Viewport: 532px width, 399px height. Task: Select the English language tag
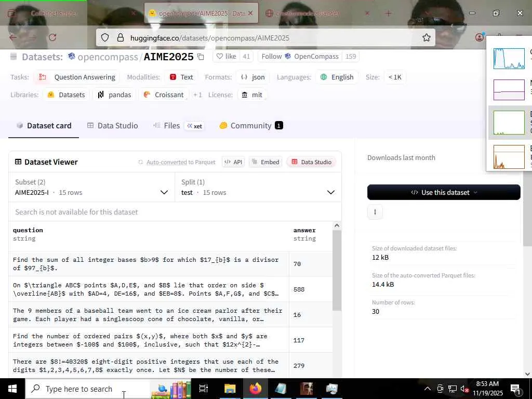(x=337, y=77)
